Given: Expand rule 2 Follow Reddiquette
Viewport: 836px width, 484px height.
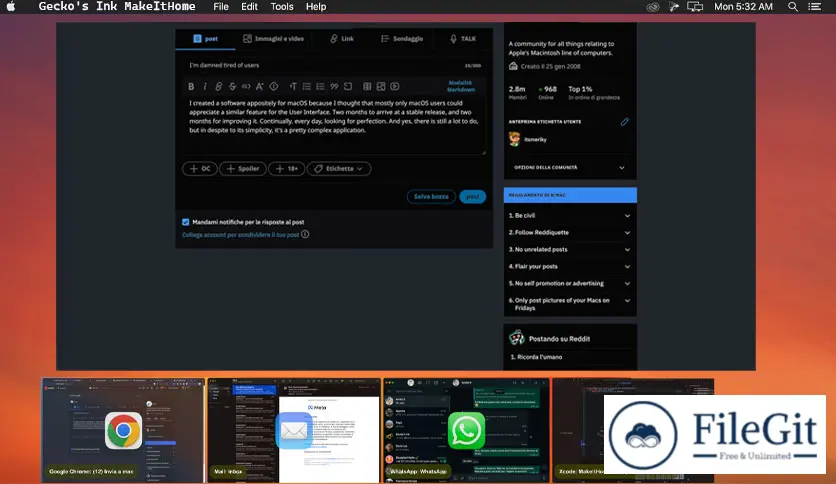Looking at the screenshot, I should (x=570, y=232).
